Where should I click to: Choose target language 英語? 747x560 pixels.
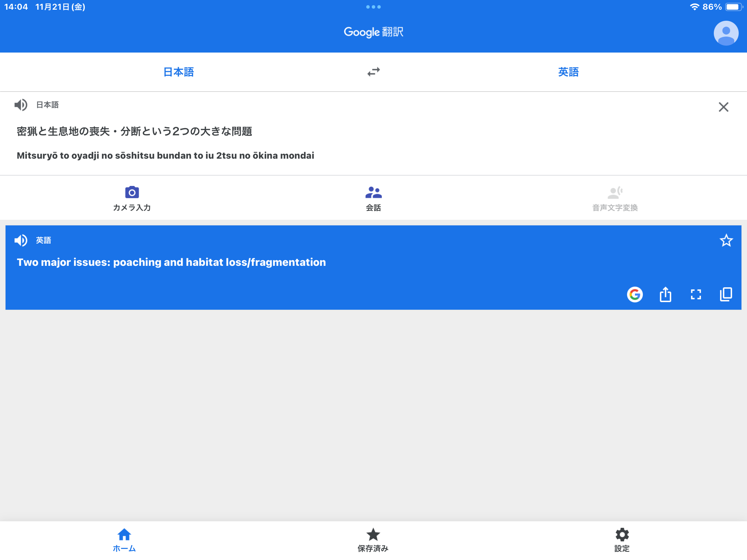coord(568,72)
